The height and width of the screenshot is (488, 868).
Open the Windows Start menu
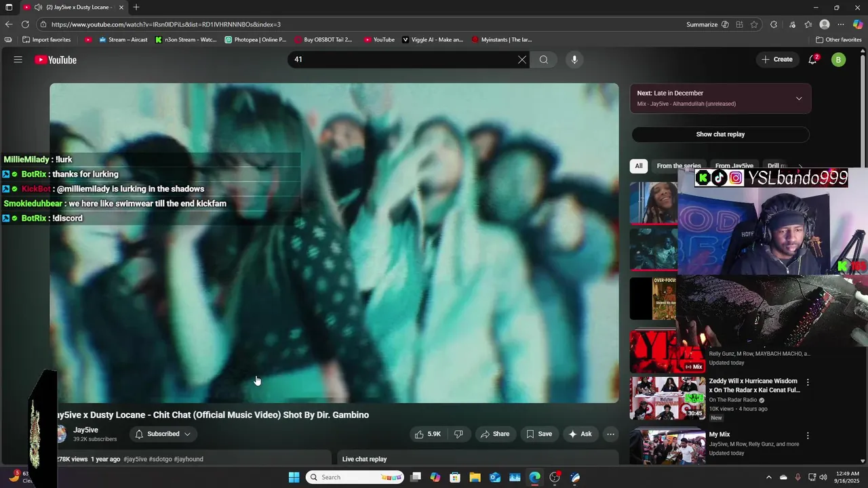point(294,477)
